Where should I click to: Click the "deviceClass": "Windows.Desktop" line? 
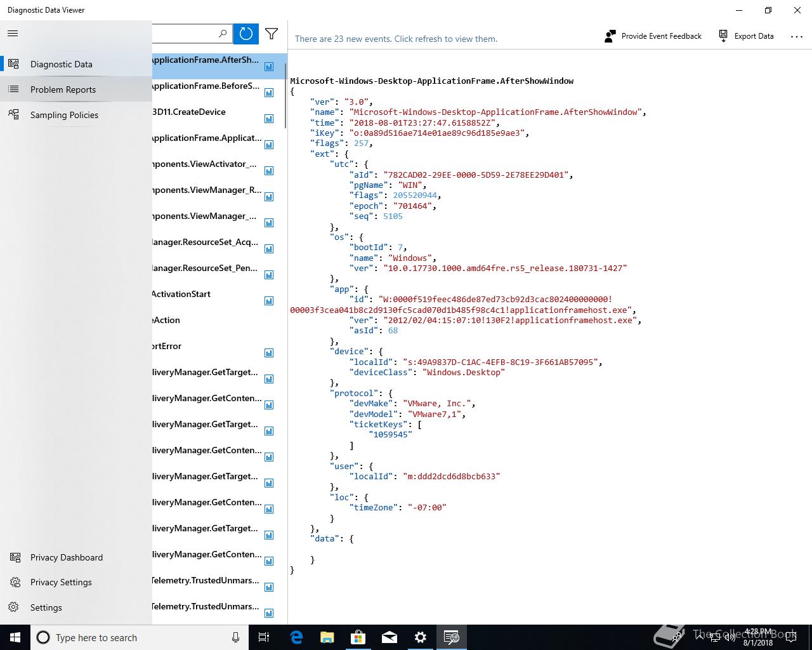click(427, 372)
